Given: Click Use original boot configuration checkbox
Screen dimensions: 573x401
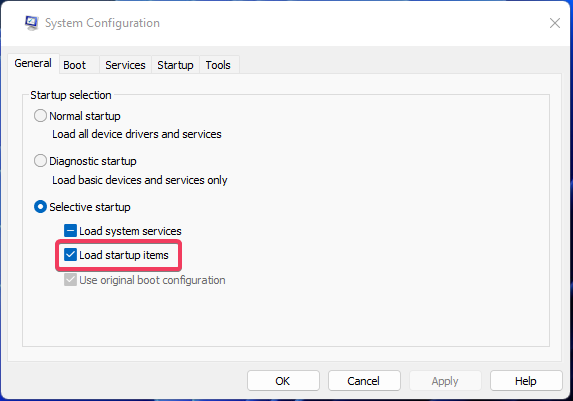Looking at the screenshot, I should (x=70, y=280).
